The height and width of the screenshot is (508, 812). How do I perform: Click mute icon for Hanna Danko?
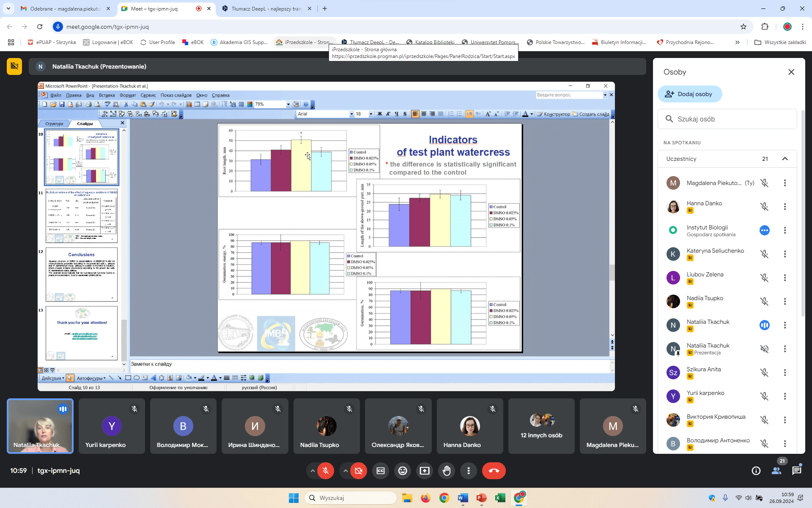pos(765,207)
